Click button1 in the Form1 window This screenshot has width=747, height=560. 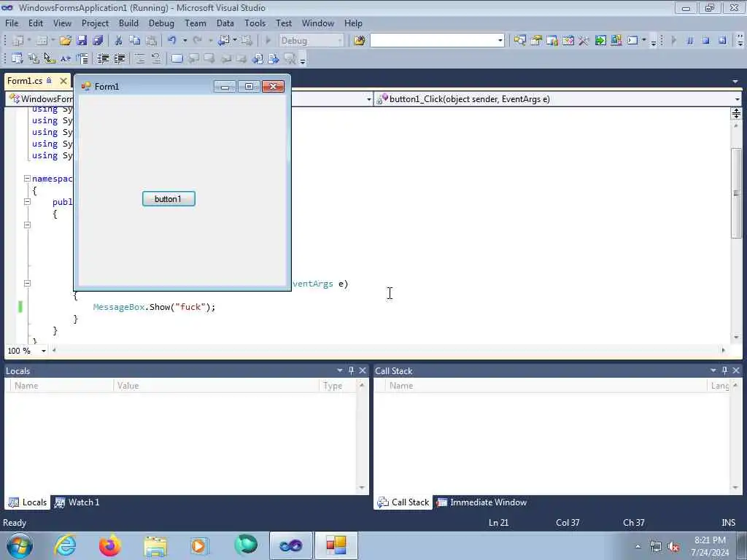coord(169,199)
